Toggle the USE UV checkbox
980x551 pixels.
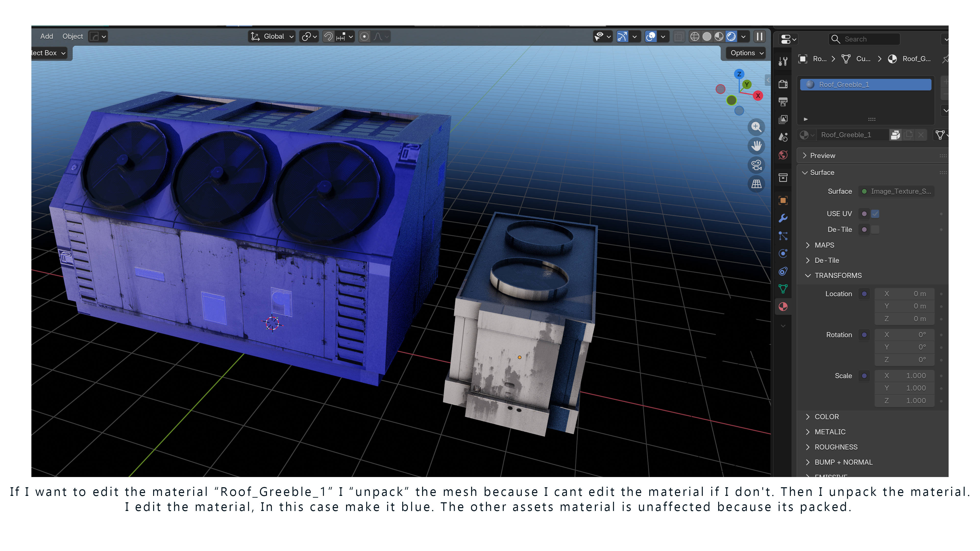(x=875, y=214)
